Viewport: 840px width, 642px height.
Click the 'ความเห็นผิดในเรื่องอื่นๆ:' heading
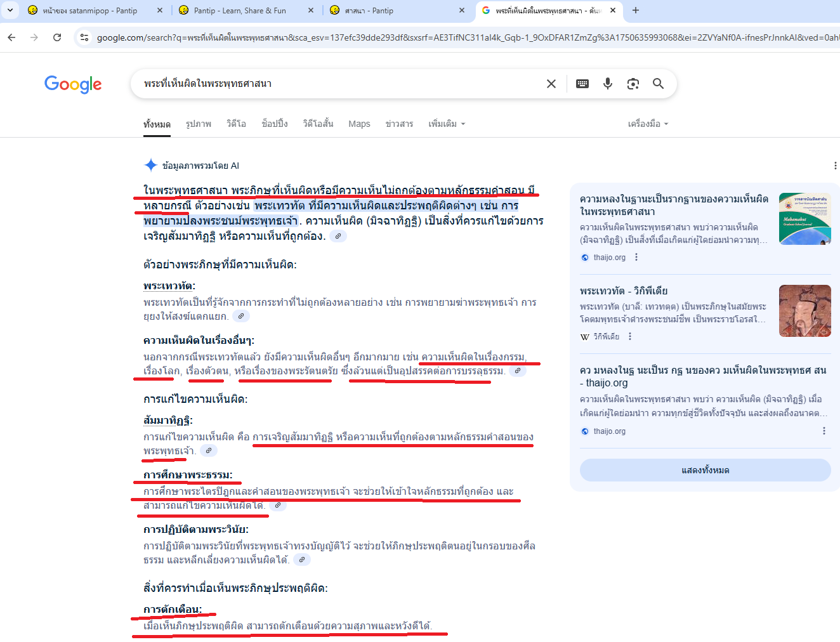click(x=199, y=341)
